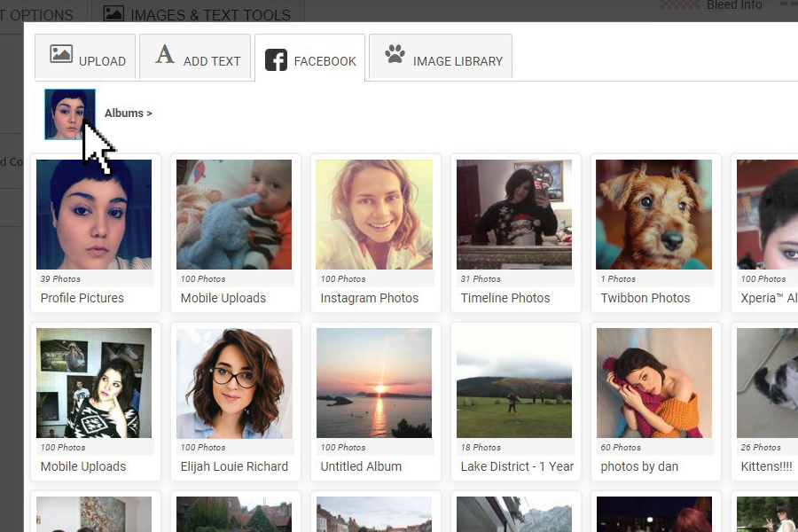This screenshot has height=532, width=798.
Task: Open the IMAGE LIBRARY tab
Action: pyautogui.click(x=440, y=57)
